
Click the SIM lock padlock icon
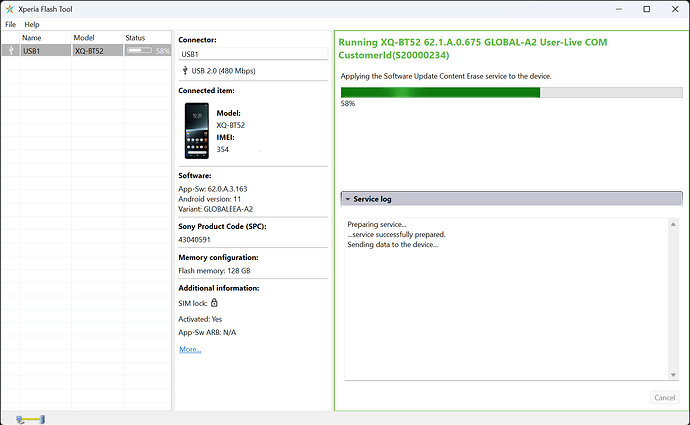click(214, 303)
